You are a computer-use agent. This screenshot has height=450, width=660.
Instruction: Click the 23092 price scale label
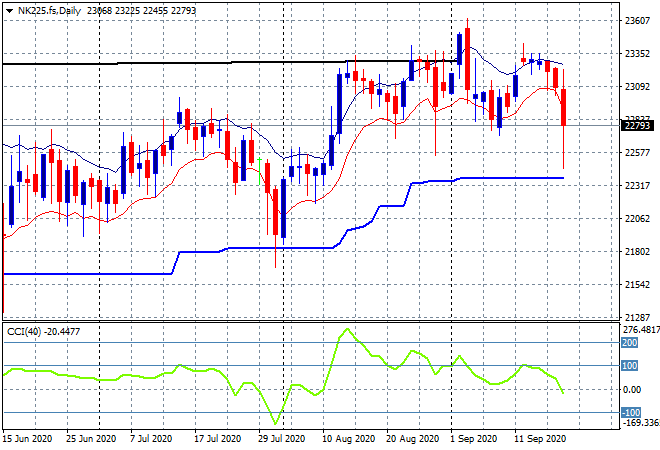[637, 87]
